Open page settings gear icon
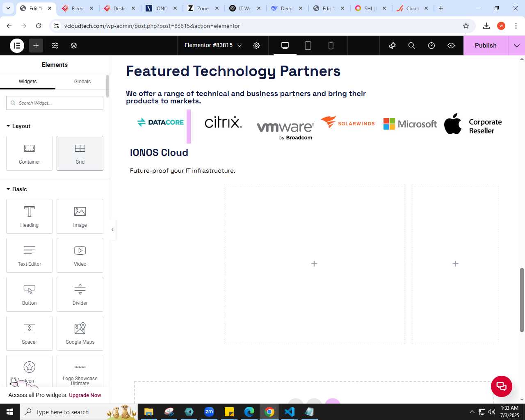This screenshot has width=525, height=420. coord(256,46)
